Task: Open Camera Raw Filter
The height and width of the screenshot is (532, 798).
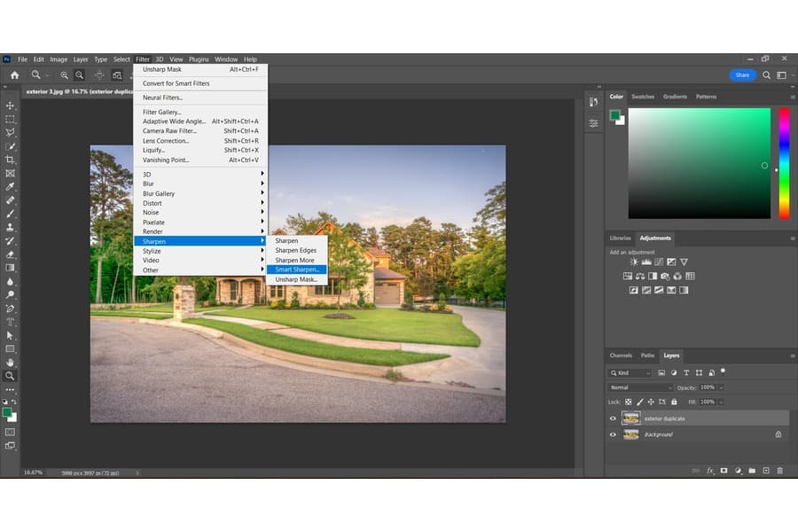Action: coord(200,131)
